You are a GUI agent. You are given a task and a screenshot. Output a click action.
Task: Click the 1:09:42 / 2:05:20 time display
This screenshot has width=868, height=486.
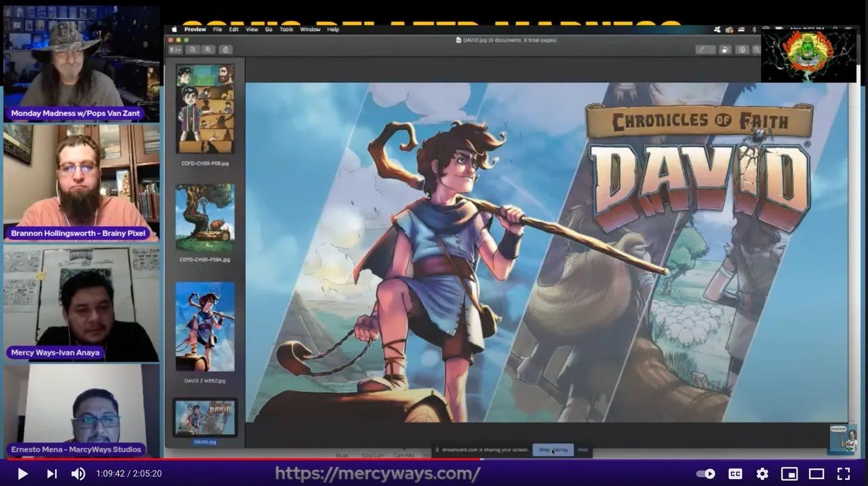129,474
